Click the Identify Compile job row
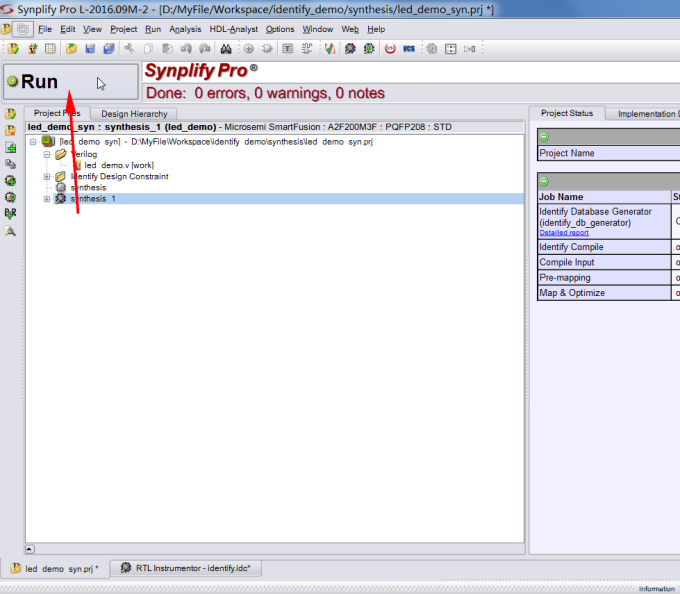The image size is (680, 594). coord(604,247)
